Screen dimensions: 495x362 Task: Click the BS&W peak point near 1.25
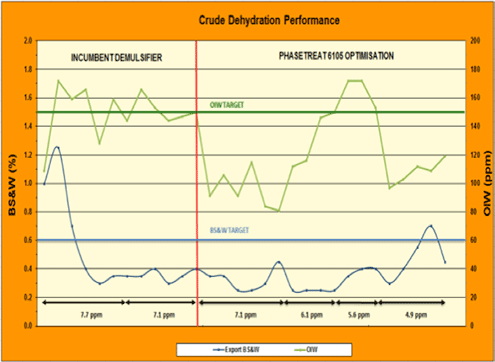[57, 147]
